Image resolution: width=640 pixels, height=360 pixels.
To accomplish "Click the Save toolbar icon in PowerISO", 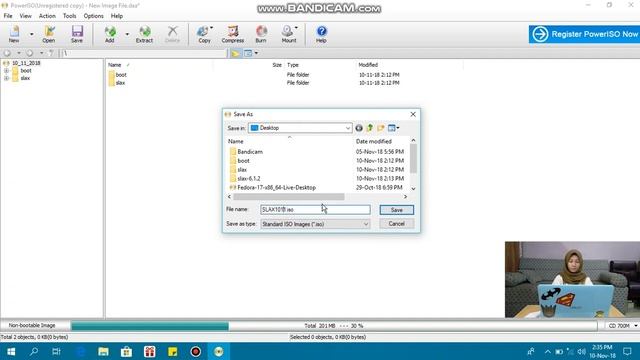I will 77,34.
